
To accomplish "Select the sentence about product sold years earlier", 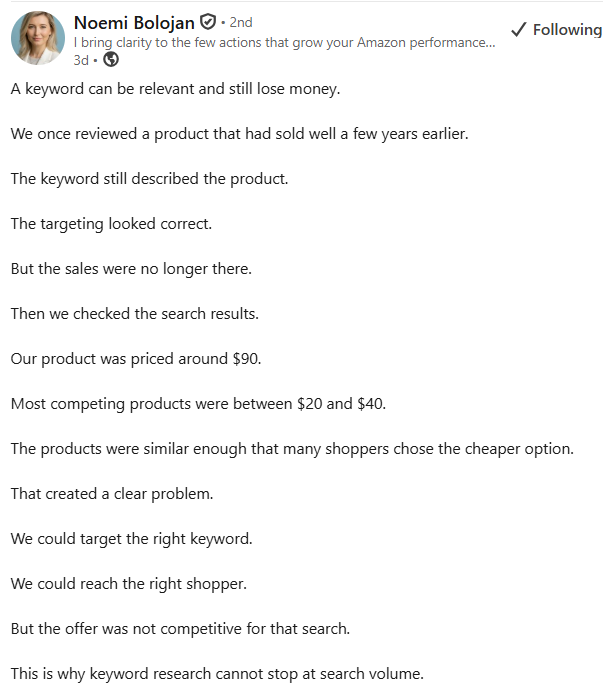I will [x=239, y=134].
